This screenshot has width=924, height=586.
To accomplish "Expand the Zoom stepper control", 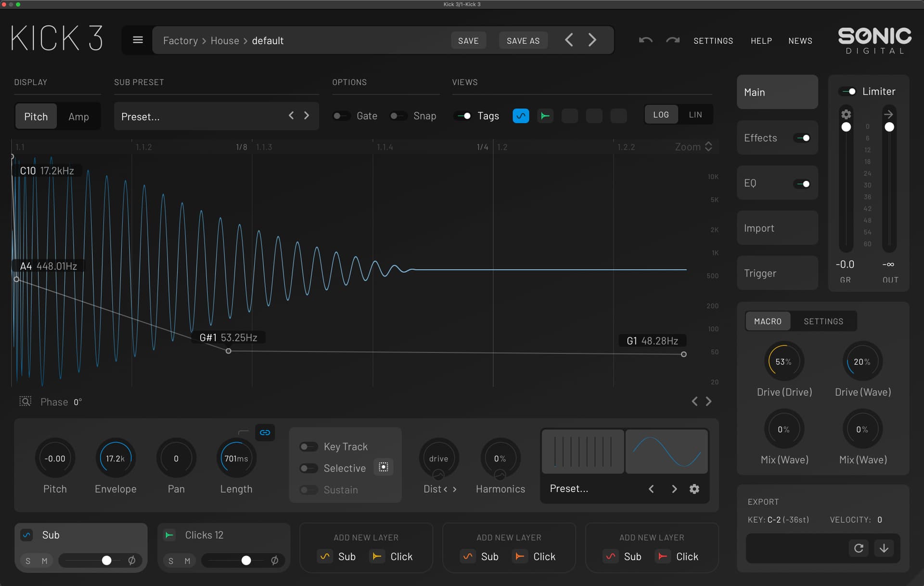I will pyautogui.click(x=708, y=147).
